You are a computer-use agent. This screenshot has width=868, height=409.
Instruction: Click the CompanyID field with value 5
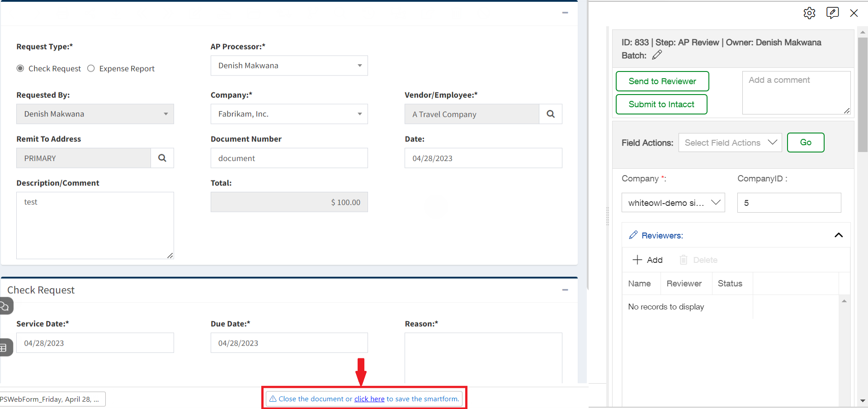(x=789, y=203)
